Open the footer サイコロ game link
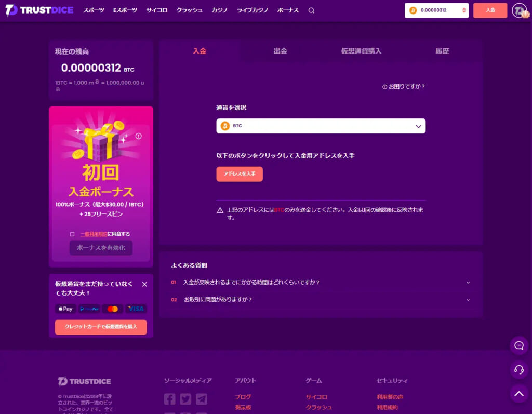This screenshot has width=532, height=414. [x=316, y=397]
